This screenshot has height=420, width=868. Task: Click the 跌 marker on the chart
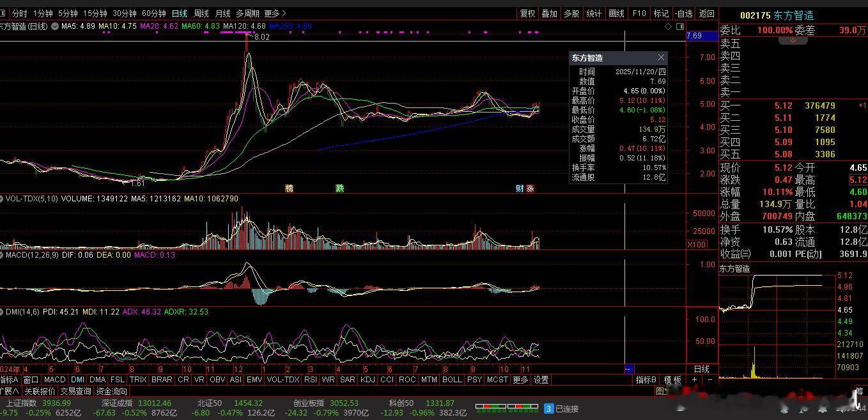[x=340, y=188]
